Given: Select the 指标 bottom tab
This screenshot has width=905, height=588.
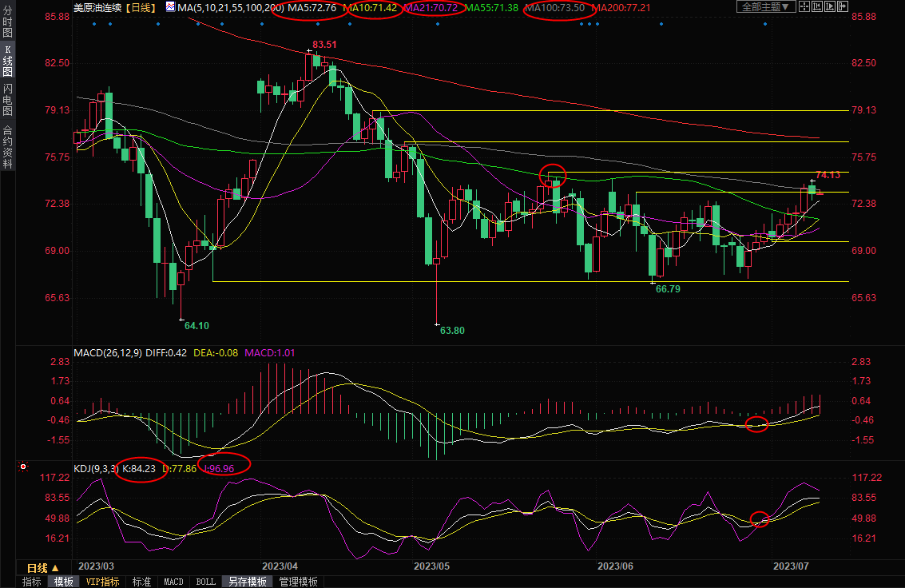Looking at the screenshot, I should (x=32, y=582).
